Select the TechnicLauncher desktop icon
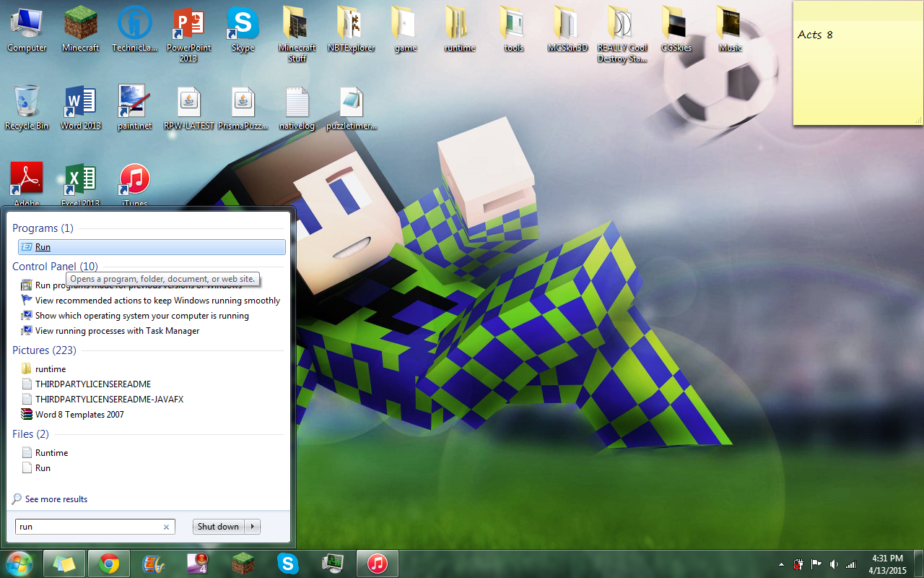 [135, 29]
